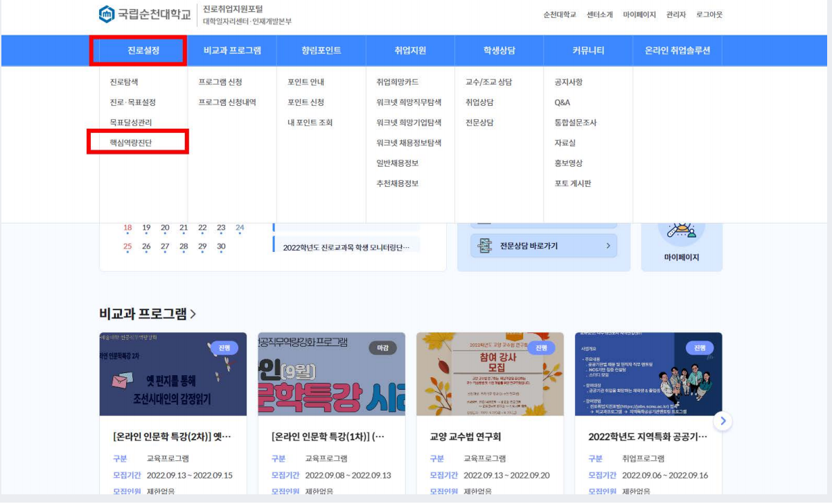Click the 마이페이지 shortcut icon
The height and width of the screenshot is (504, 832).
coord(681,233)
